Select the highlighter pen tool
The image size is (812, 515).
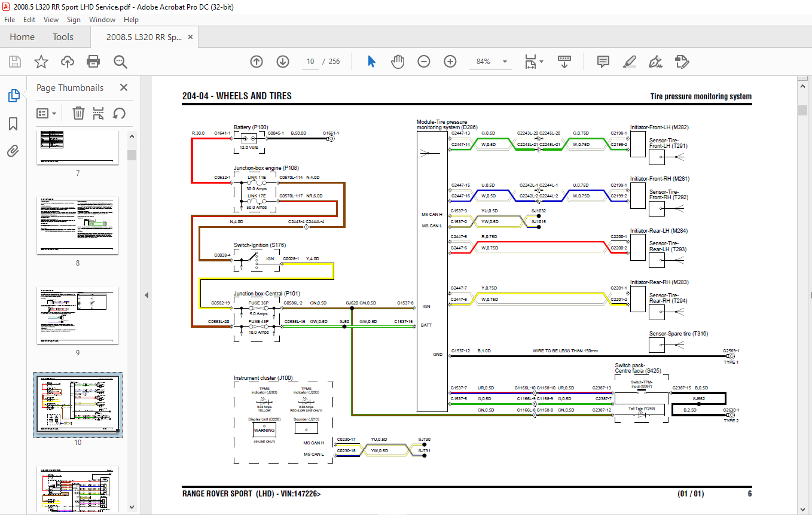(x=629, y=62)
